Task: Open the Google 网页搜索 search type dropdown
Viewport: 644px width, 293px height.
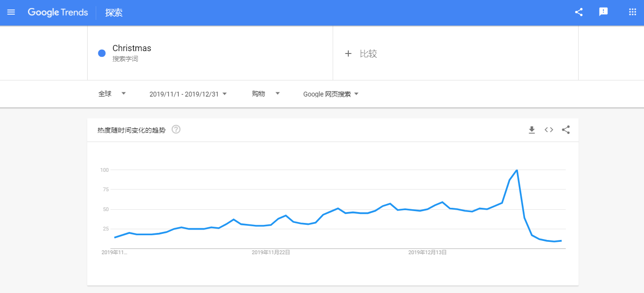Action: pos(331,94)
